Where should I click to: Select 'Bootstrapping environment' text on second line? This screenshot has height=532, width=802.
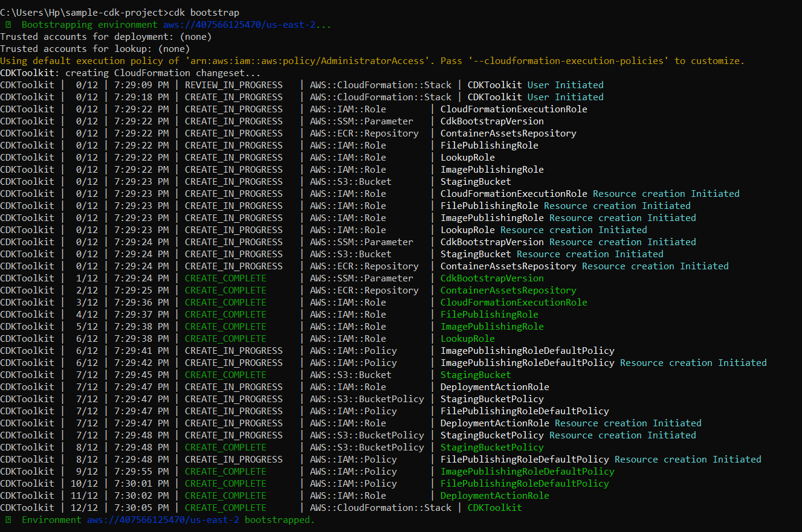pos(89,25)
